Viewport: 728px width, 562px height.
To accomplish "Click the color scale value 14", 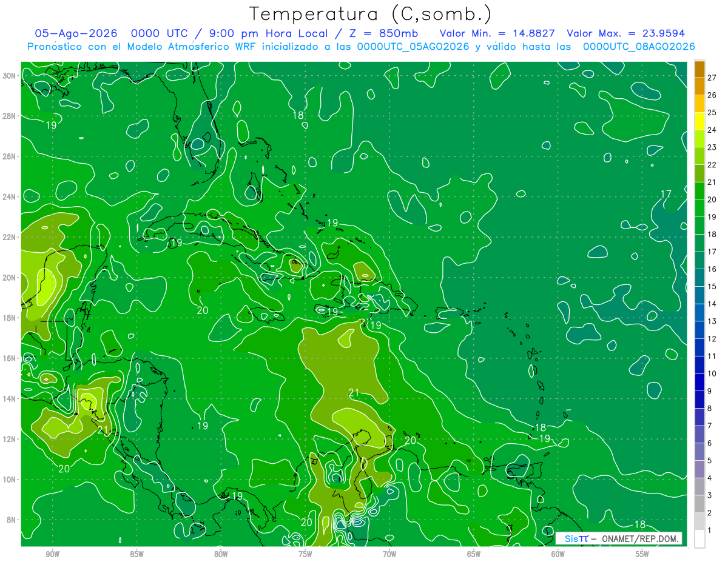I will tap(712, 304).
